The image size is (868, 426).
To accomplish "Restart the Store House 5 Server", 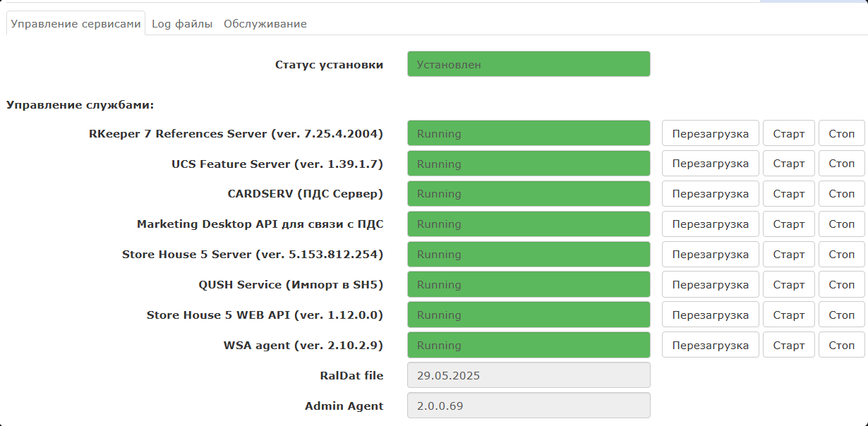I will coord(710,255).
